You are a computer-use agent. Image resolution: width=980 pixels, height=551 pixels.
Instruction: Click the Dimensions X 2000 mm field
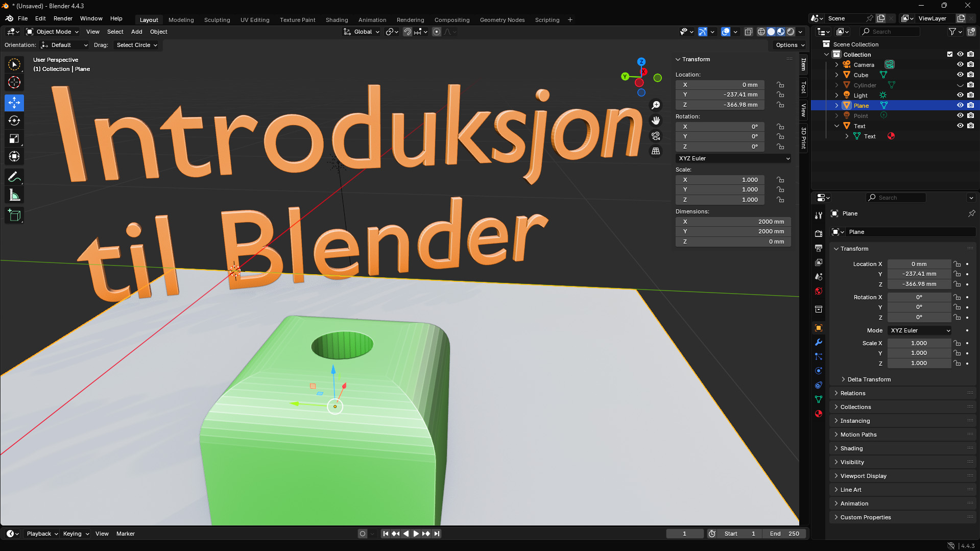coord(733,222)
